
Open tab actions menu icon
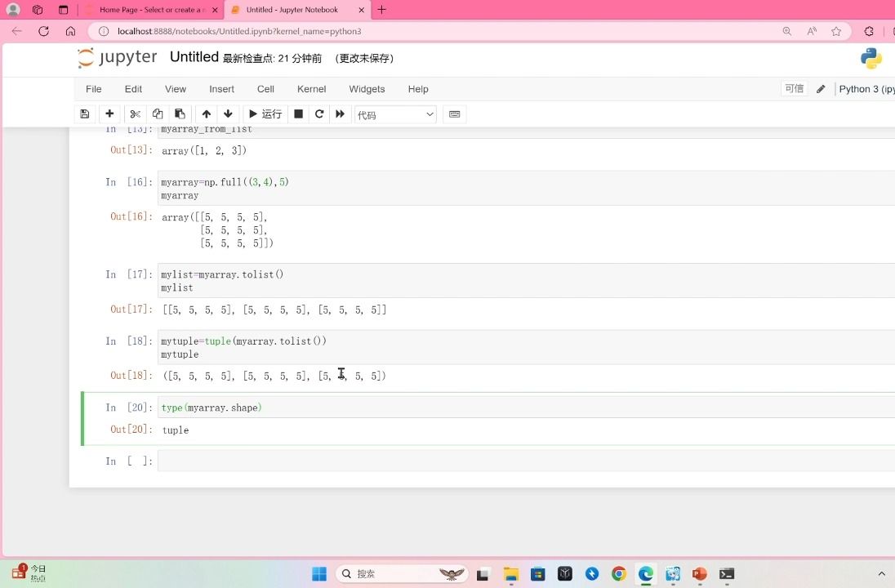click(64, 10)
